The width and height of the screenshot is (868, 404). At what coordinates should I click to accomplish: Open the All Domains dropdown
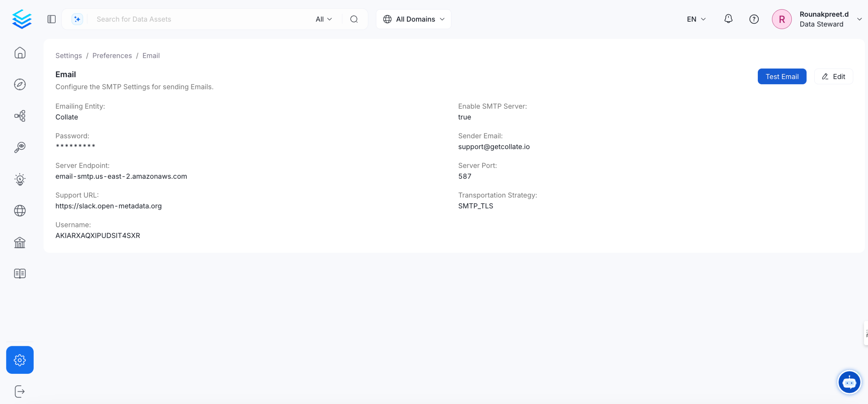point(414,19)
